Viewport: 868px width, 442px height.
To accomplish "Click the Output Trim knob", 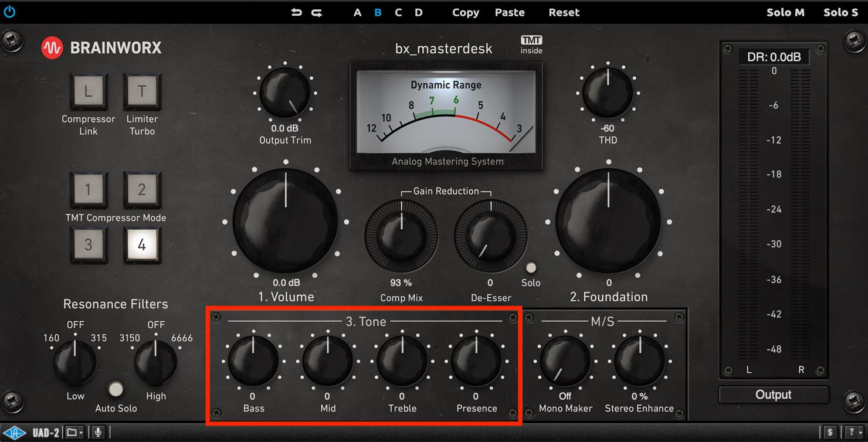I will (285, 93).
